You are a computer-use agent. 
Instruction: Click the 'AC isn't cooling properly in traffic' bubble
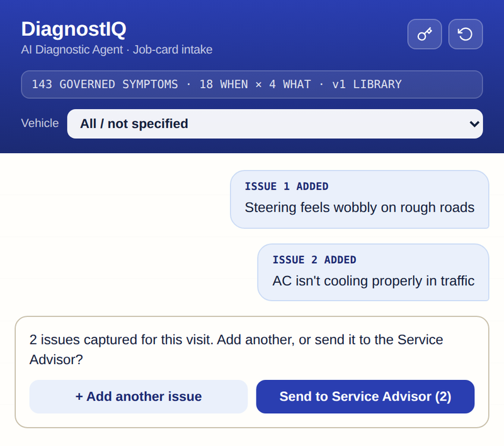[373, 273]
